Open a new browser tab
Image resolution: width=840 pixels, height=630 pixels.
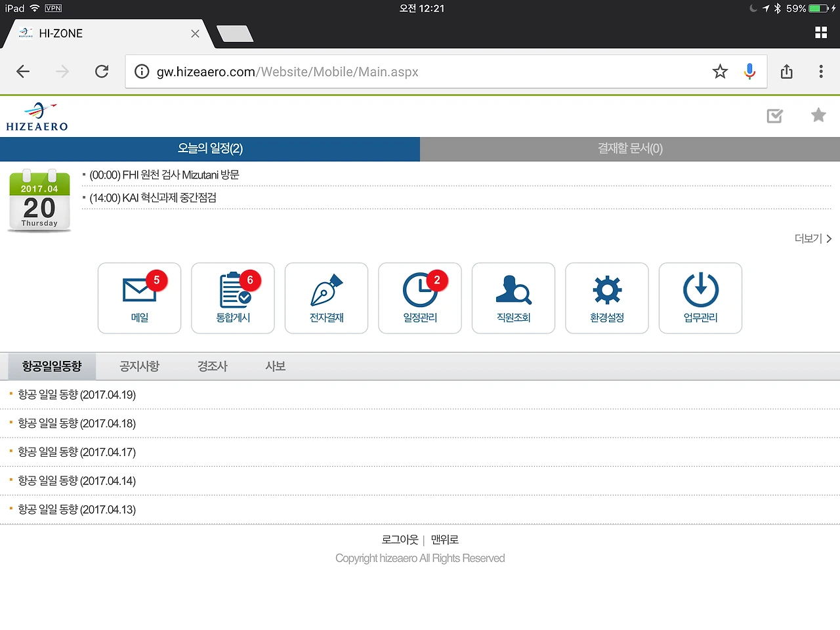(x=234, y=33)
